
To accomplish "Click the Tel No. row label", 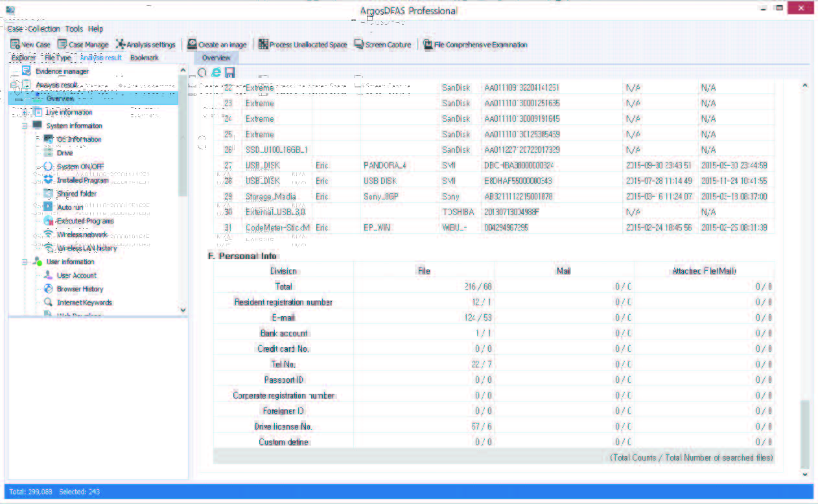I will [x=283, y=364].
